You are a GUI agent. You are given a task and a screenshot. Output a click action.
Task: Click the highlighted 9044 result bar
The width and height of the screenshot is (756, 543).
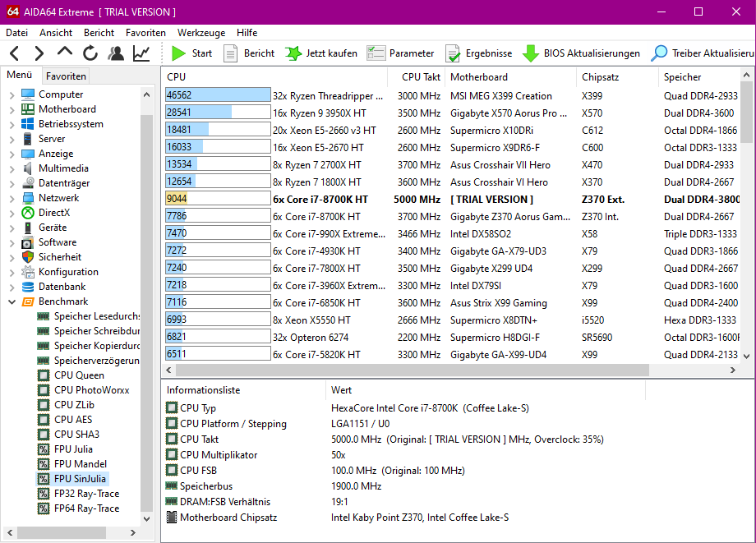click(x=218, y=199)
